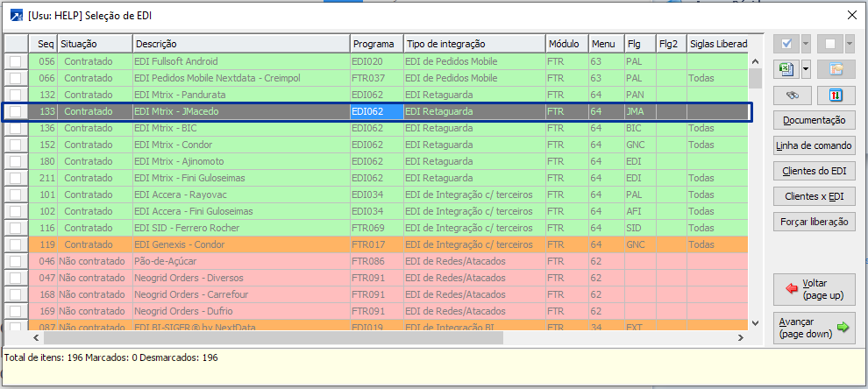Image resolution: width=868 pixels, height=389 pixels.
Task: Tick checkbox for EDI Pedidos Mobile Nextdata row
Action: coord(16,78)
